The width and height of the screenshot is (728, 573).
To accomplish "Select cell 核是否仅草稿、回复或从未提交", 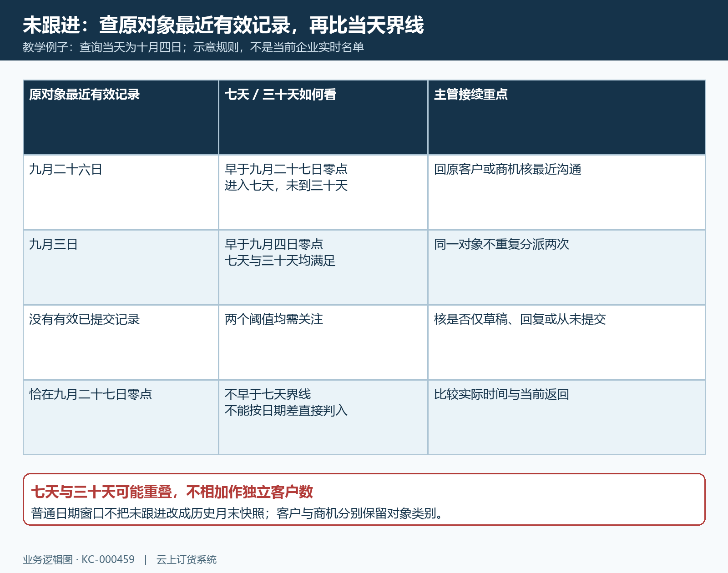I will click(566, 342).
